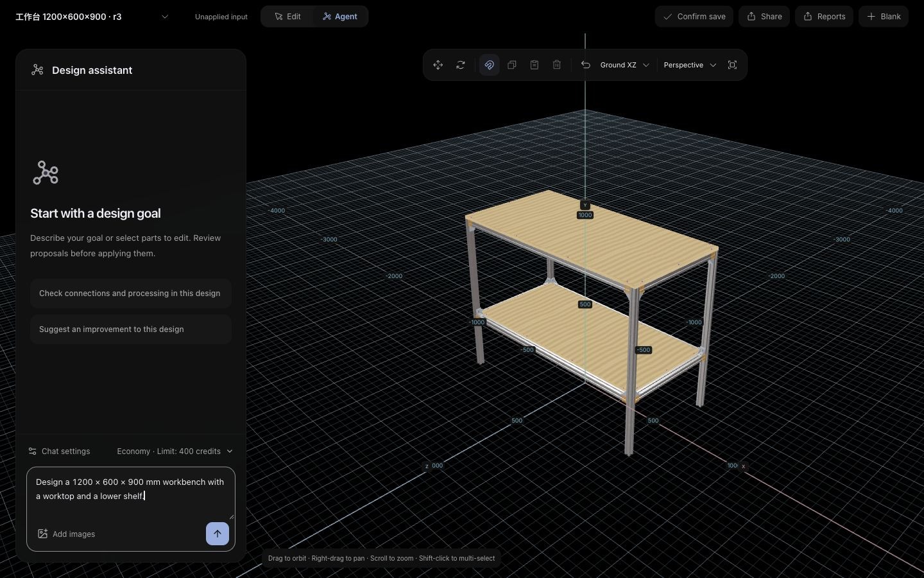Image resolution: width=924 pixels, height=578 pixels.
Task: Click the fit-to-view frame icon
Action: pyautogui.click(x=732, y=65)
